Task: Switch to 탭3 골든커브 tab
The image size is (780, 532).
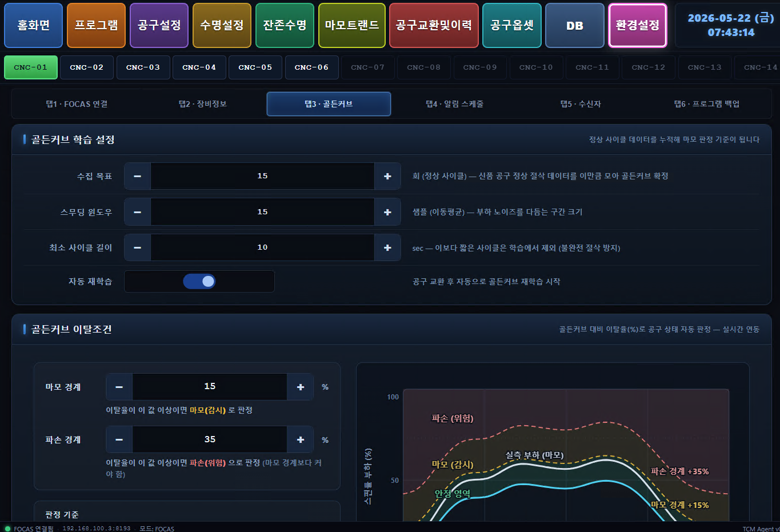Action: click(x=329, y=104)
